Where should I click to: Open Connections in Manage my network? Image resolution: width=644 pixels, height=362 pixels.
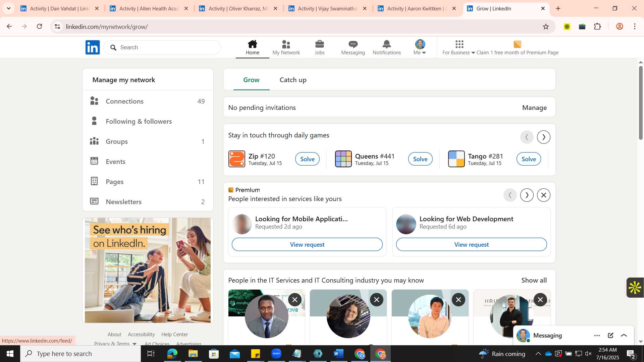coord(148,101)
